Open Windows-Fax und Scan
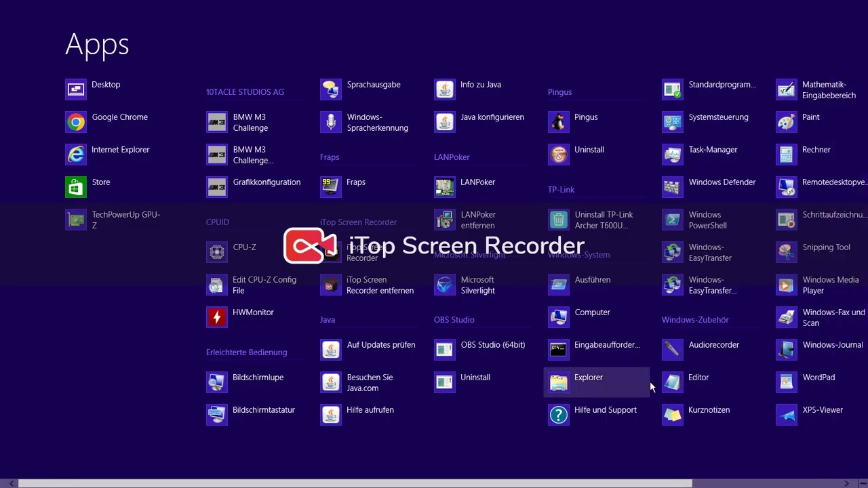Viewport: 868px width, 488px height. [822, 317]
